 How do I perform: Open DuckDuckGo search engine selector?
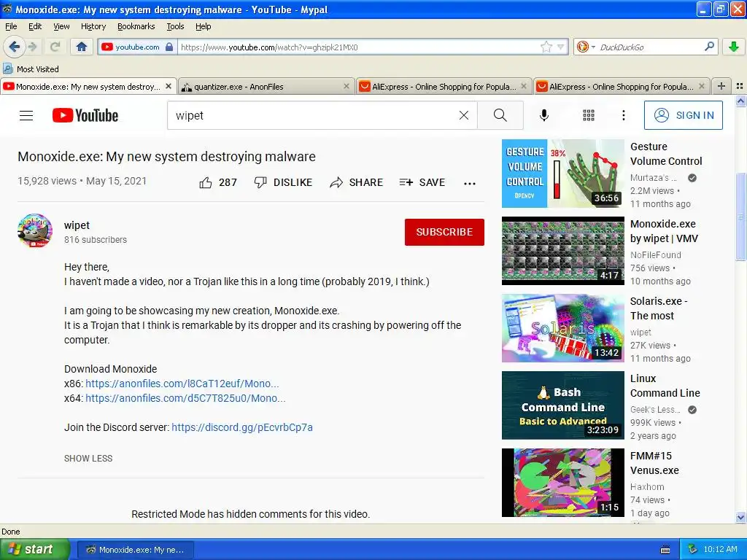click(x=586, y=47)
